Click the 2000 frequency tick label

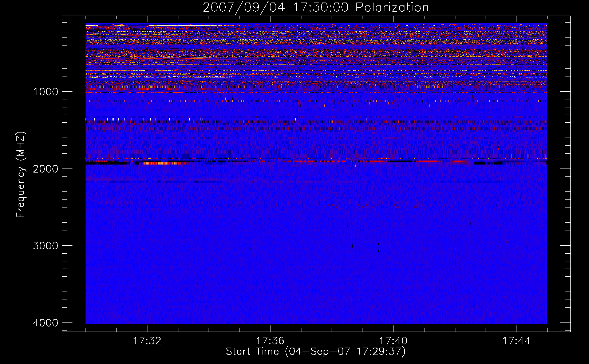click(x=46, y=169)
